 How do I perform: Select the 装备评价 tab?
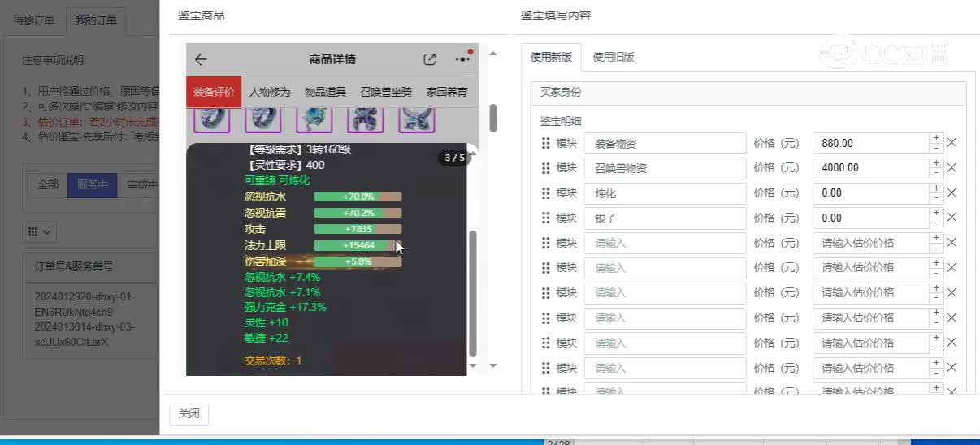click(x=214, y=92)
